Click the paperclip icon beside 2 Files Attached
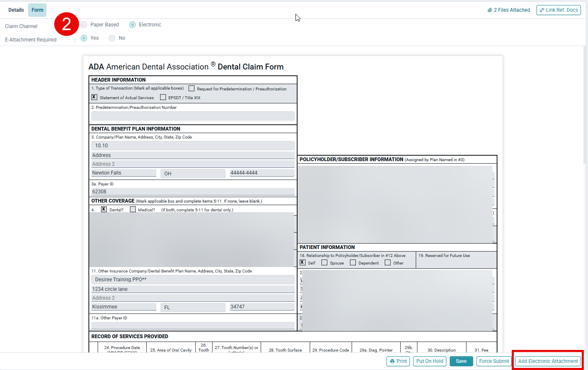Screen dimensions: 588x370 [x=490, y=10]
